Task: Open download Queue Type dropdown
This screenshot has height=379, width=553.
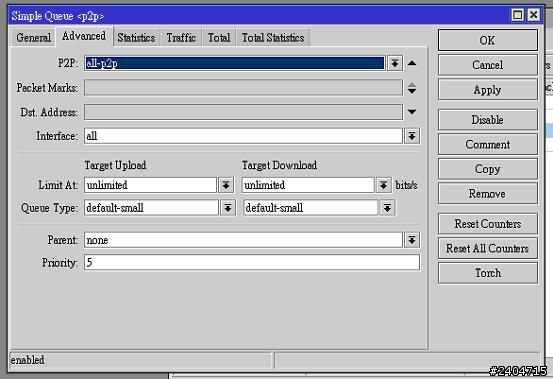Action: click(x=387, y=208)
